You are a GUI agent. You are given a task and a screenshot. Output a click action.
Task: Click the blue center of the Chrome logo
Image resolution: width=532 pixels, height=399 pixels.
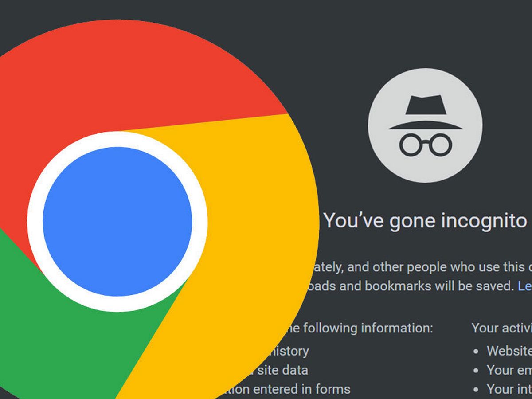[117, 222]
